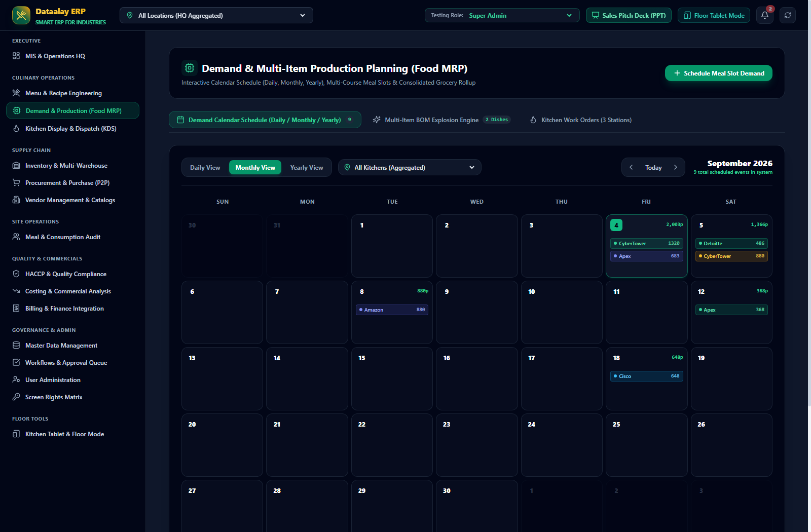Click the sparkle icon of BOM Explosion Engine
The image size is (811, 532).
377,120
